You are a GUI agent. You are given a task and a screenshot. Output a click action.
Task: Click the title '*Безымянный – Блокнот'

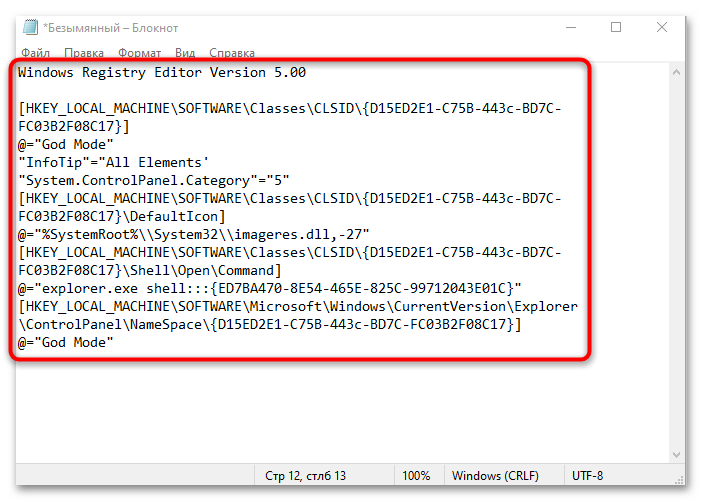coord(110,28)
